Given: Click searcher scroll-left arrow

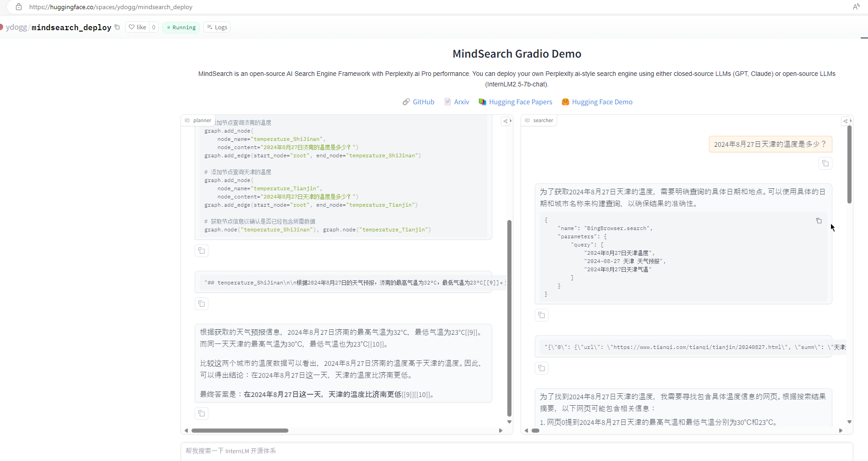Looking at the screenshot, I should (x=526, y=430).
